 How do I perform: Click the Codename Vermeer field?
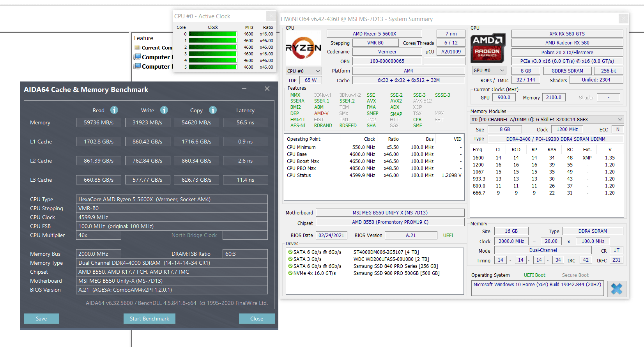[387, 52]
